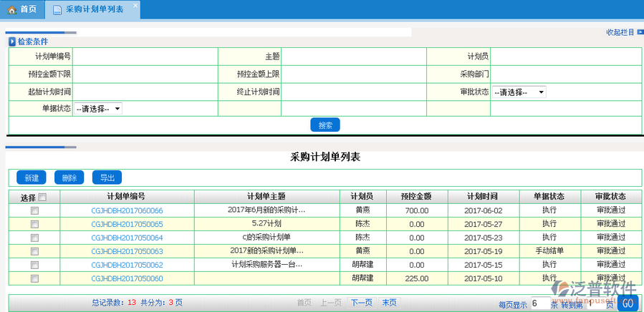Close the 采购计划单列表 tab

135,5
